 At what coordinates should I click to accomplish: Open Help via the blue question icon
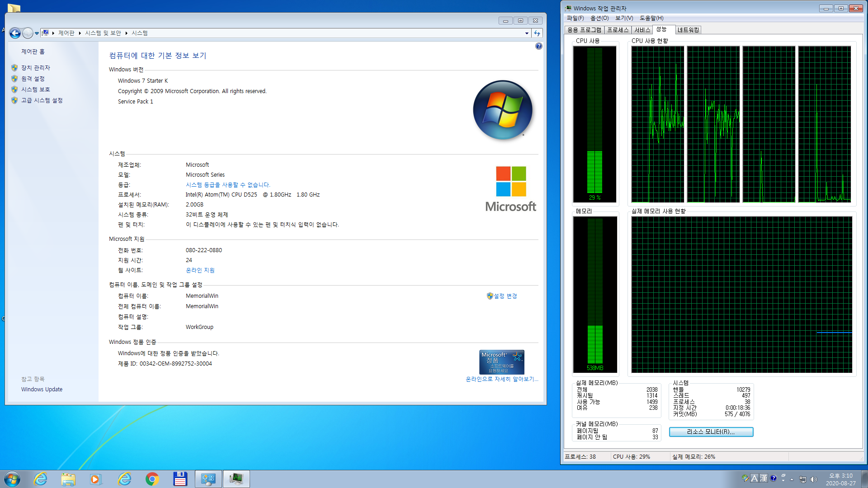coord(538,46)
